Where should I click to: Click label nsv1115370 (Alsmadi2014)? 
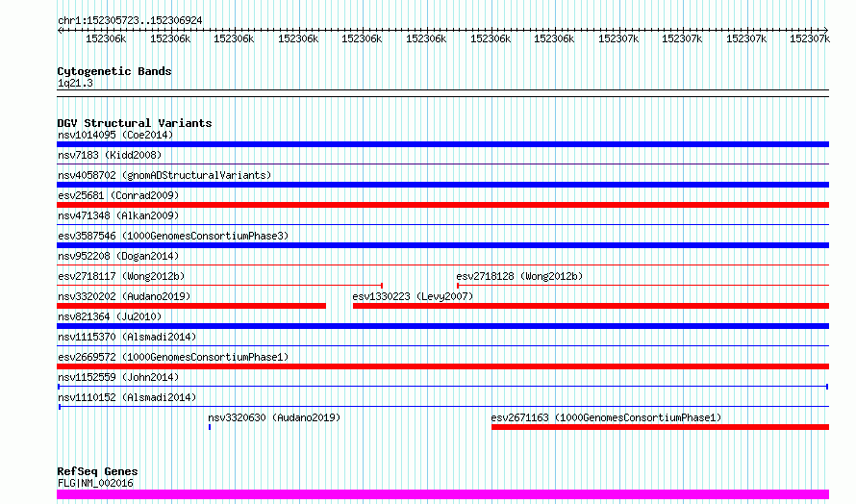point(127,337)
